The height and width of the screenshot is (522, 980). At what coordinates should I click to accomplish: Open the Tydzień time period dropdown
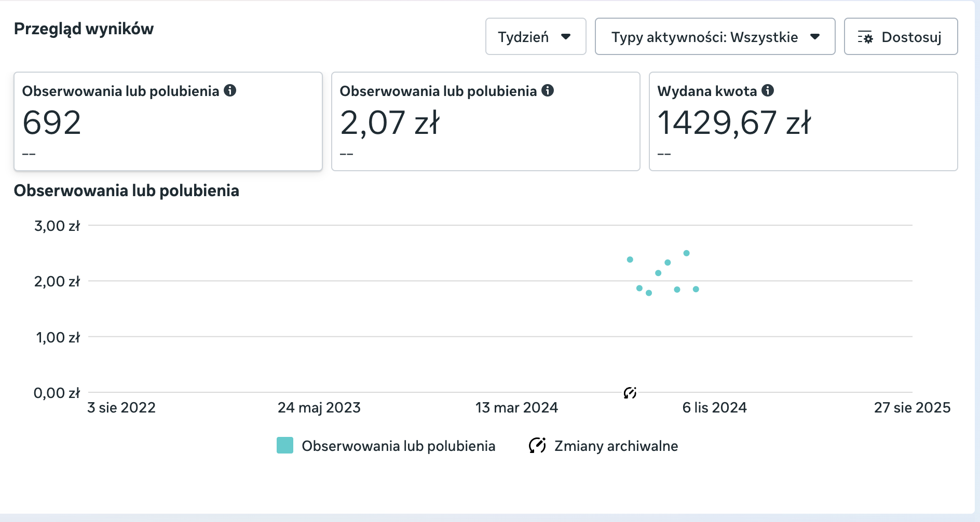click(x=535, y=36)
